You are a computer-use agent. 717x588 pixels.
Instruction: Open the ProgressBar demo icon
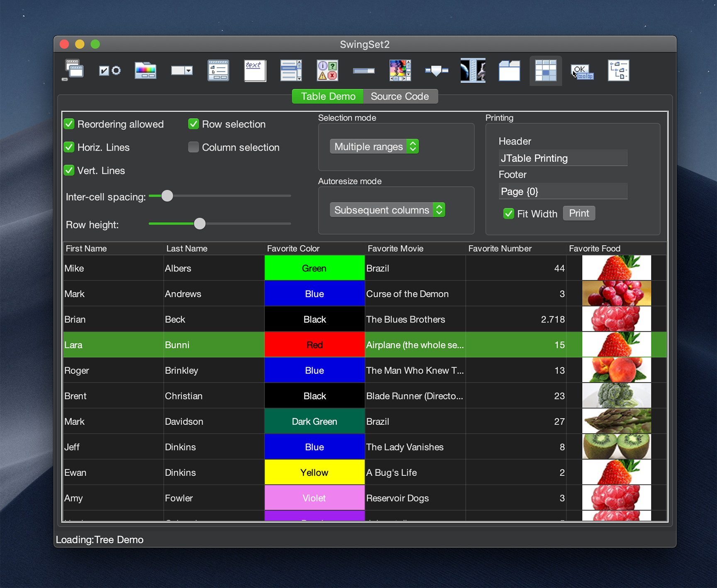tap(363, 71)
